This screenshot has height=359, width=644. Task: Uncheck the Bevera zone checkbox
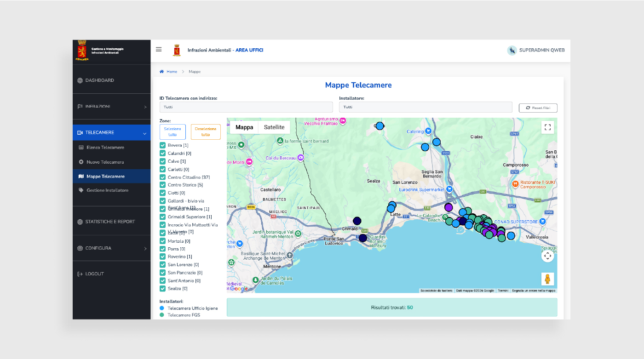tap(162, 145)
